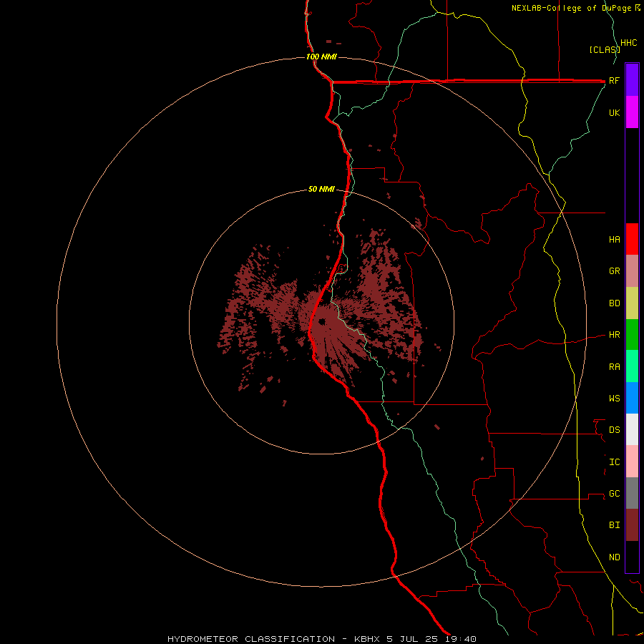Select the gray GC legend swatch
Image resolution: width=644 pixels, height=644 pixels.
click(632, 493)
